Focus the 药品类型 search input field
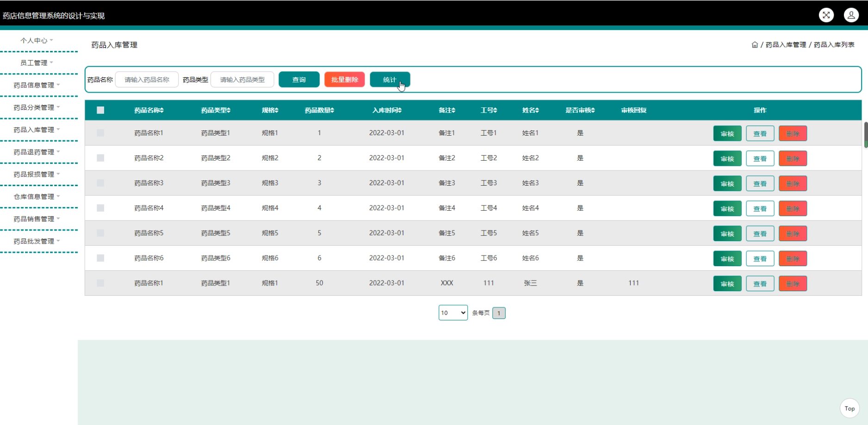 tap(242, 80)
